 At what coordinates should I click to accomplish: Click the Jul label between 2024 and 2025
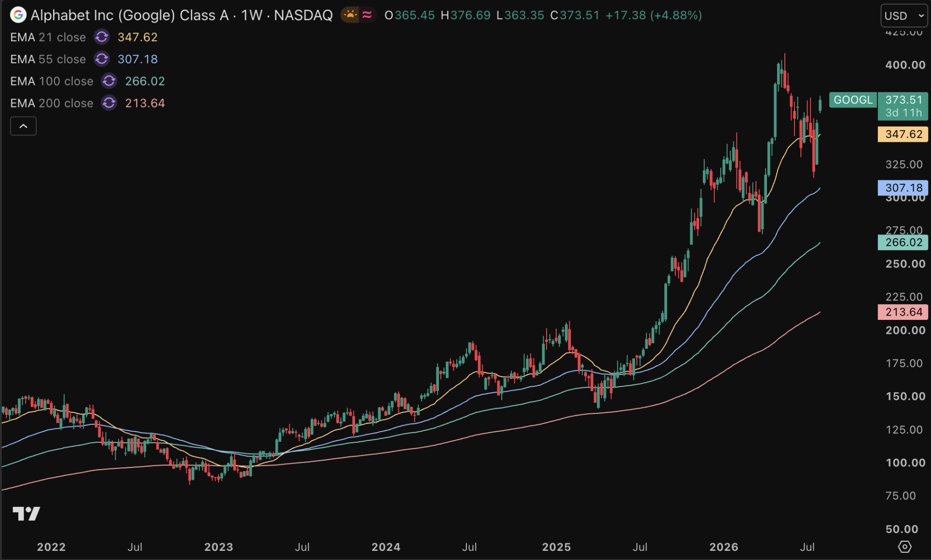[469, 547]
